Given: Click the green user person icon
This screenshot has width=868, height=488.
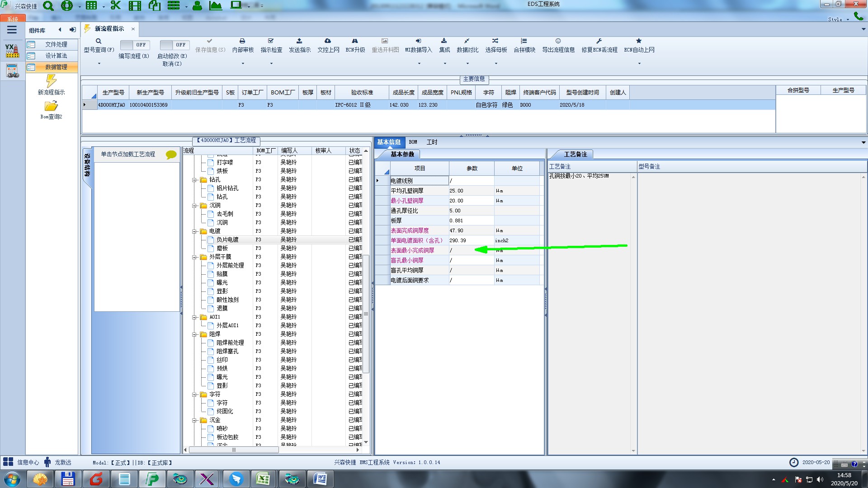Looking at the screenshot, I should pos(197,5).
